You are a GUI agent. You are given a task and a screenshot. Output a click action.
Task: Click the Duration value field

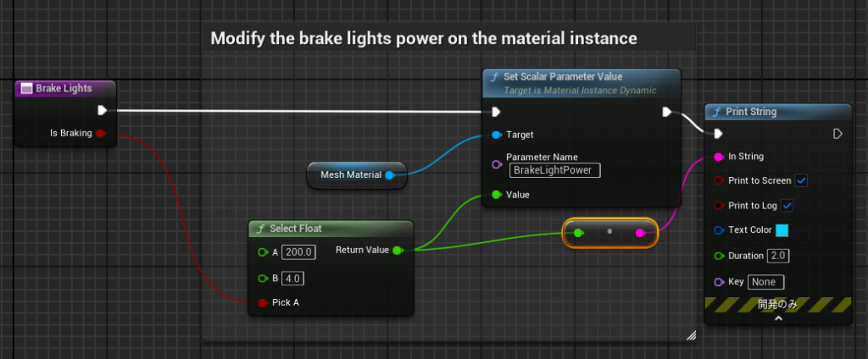pos(779,256)
